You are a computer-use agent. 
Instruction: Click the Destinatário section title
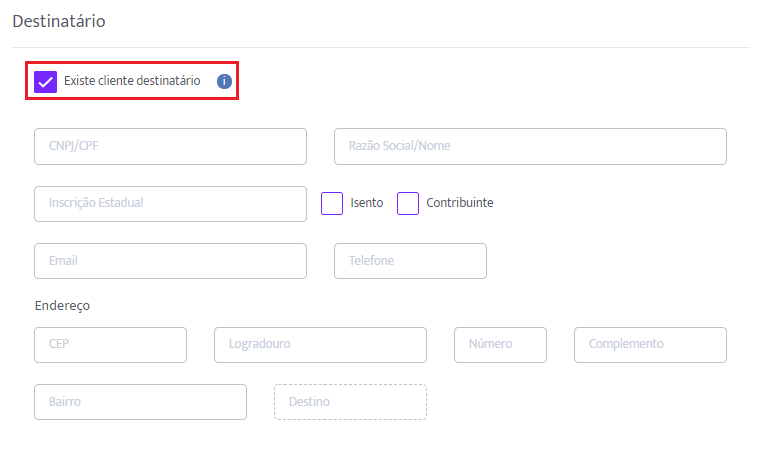59,21
